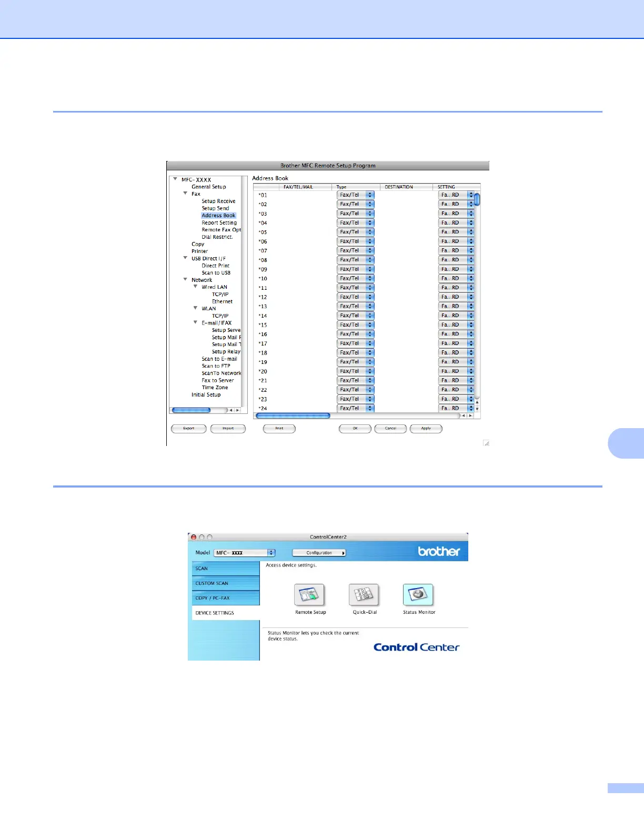Viewport: 644px width, 831px height.
Task: Click the Apply button
Action: pos(426,428)
